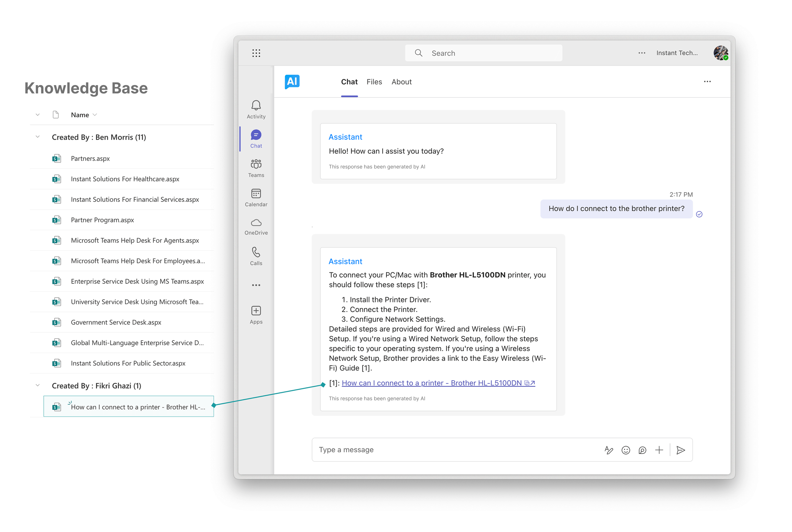This screenshot has height=532, width=792.
Task: Collapse the Fikri Ghazi group
Action: pyautogui.click(x=38, y=385)
